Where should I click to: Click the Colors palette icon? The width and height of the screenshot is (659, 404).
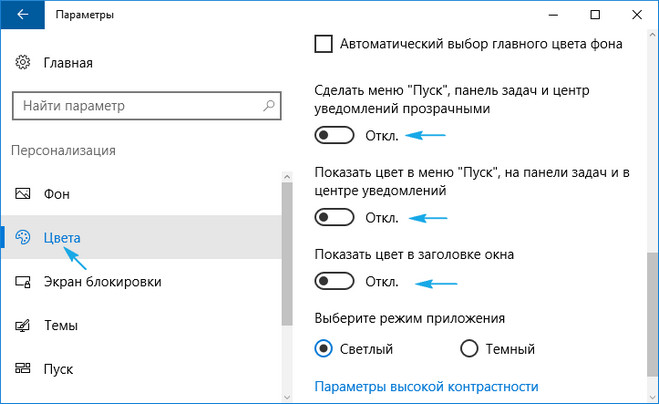pos(23,237)
